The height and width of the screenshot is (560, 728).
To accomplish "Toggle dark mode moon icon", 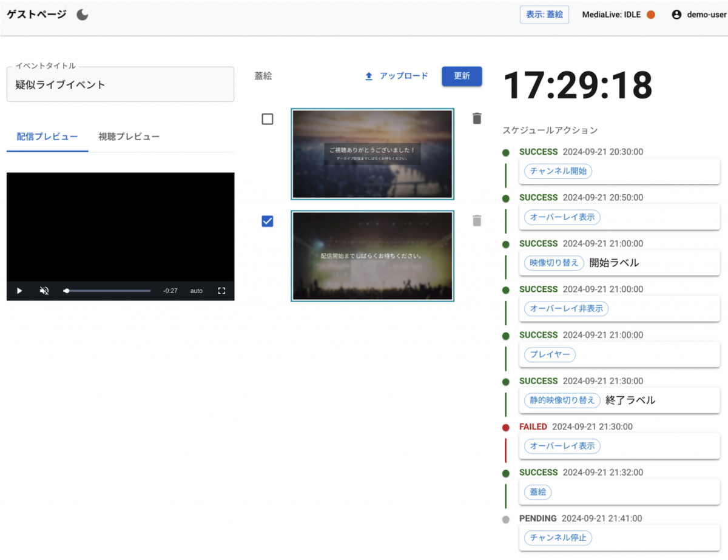I will tap(83, 15).
